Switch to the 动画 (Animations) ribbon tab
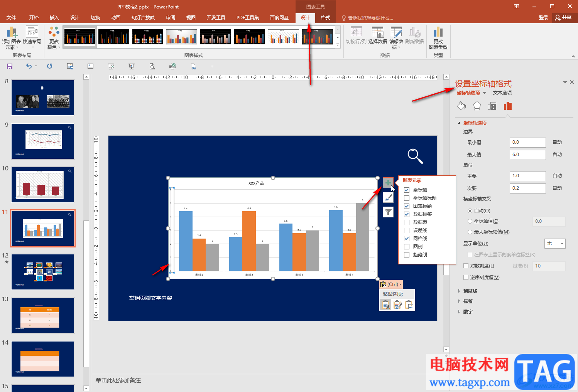Screen dimensions: 578x392 click(x=116, y=18)
